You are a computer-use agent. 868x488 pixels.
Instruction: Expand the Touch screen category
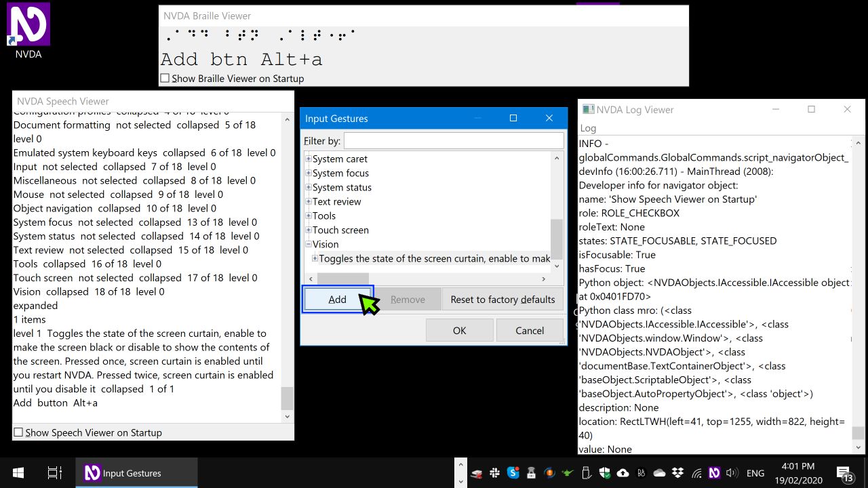point(309,230)
